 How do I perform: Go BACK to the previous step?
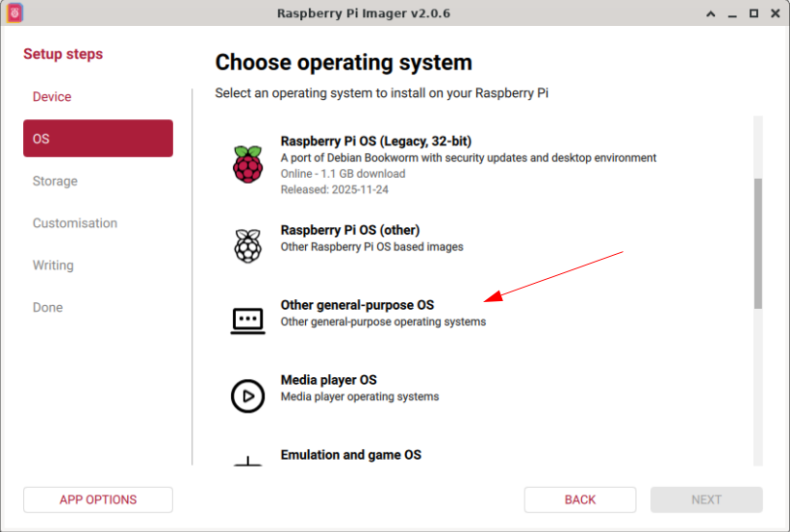[580, 499]
